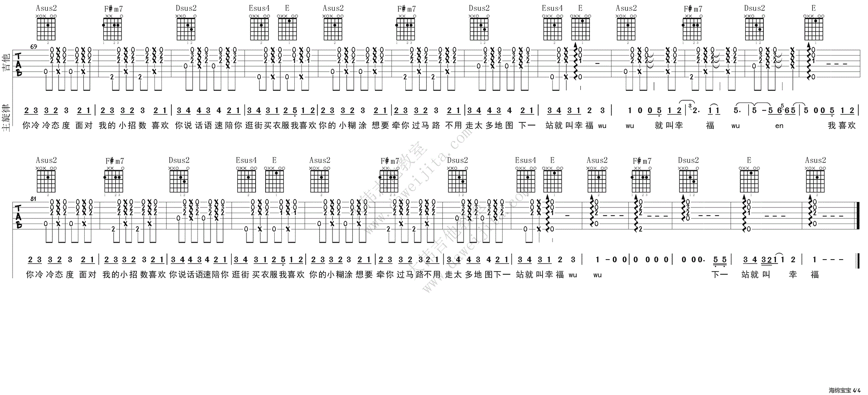Click the lyric syllable 'en'
This screenshot has height=395, width=868.
point(779,126)
